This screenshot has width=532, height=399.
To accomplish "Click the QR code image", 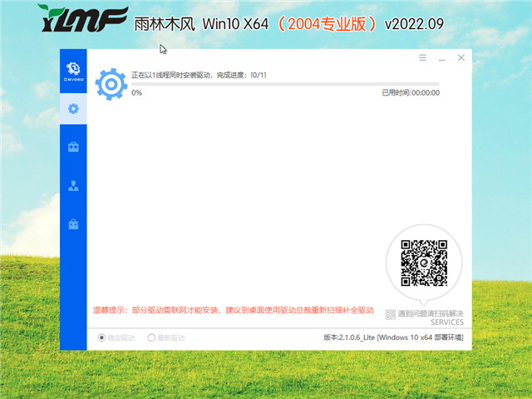I will (x=424, y=263).
